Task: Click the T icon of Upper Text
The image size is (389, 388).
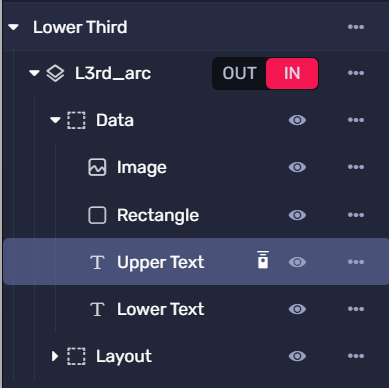Action: 97,262
